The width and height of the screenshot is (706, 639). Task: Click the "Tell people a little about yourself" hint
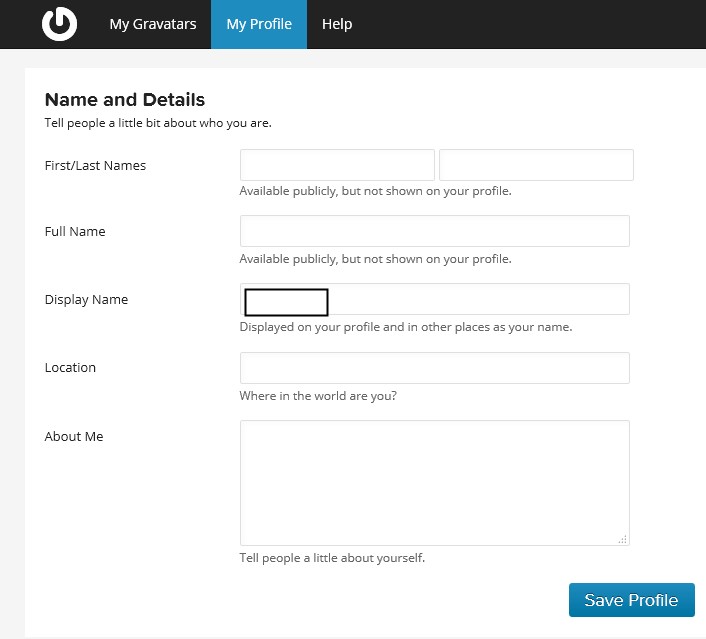[332, 558]
